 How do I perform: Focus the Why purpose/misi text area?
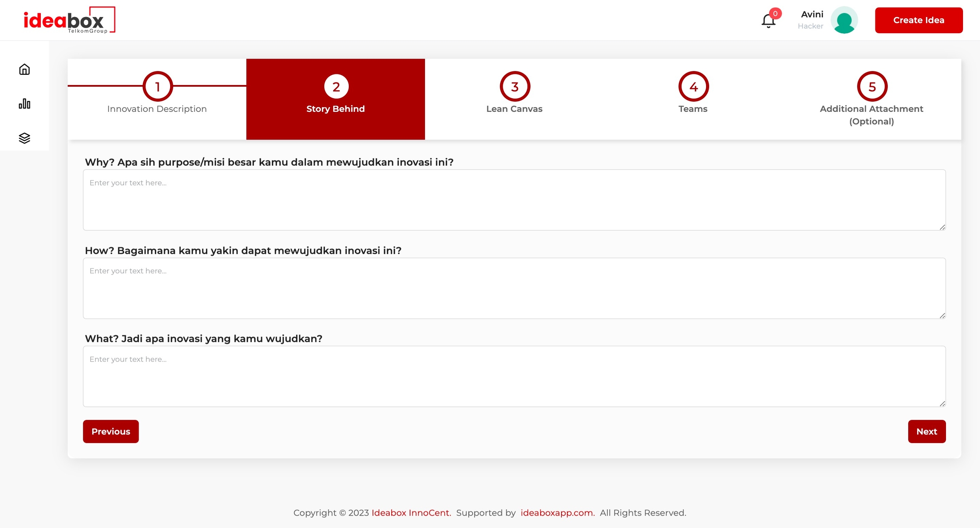[x=514, y=200]
